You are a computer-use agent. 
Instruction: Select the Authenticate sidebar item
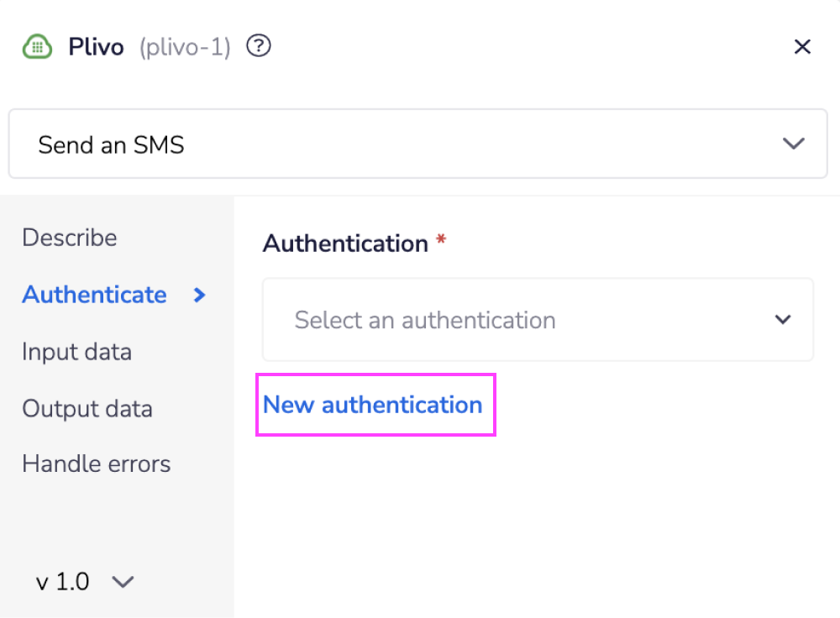click(x=94, y=295)
